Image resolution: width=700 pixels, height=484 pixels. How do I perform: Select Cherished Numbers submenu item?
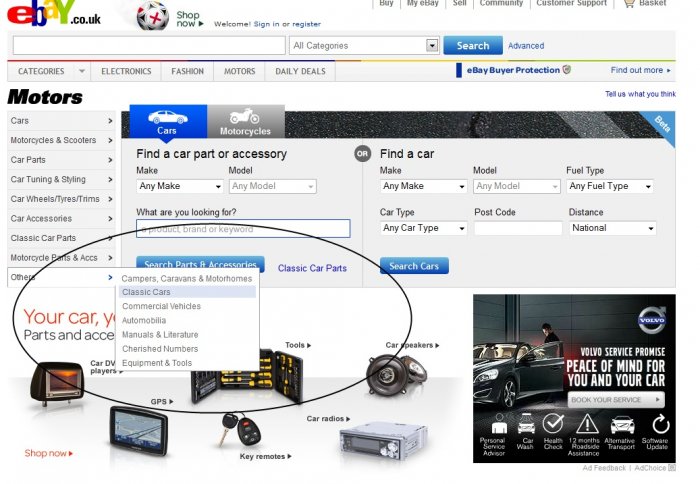[160, 349]
